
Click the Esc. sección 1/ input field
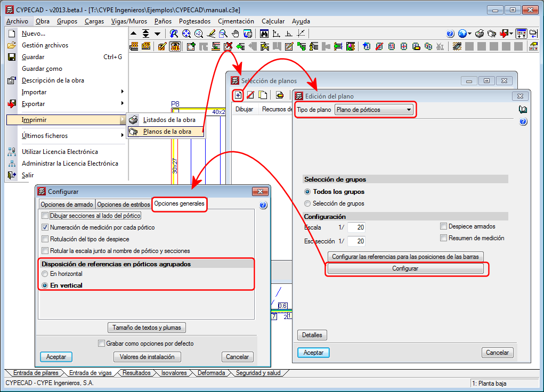point(356,241)
